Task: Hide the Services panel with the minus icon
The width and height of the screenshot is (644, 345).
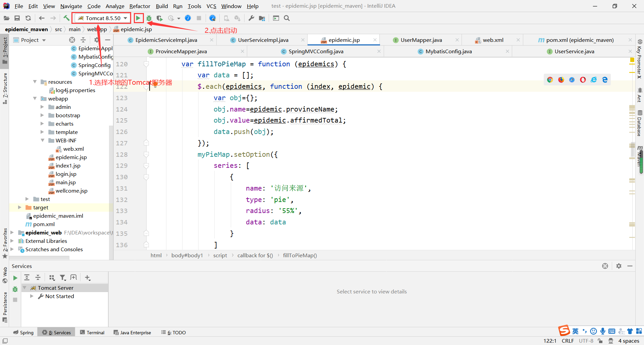Action: pos(630,266)
